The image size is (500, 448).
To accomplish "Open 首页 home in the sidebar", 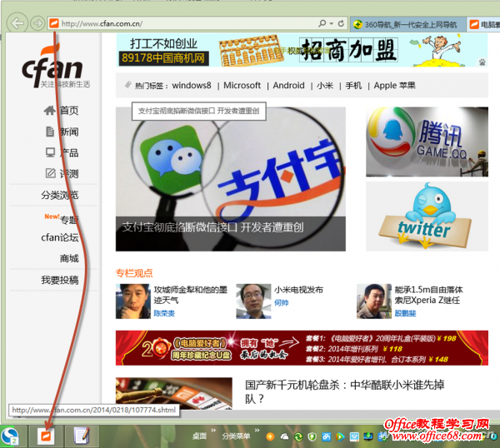I will (69, 111).
